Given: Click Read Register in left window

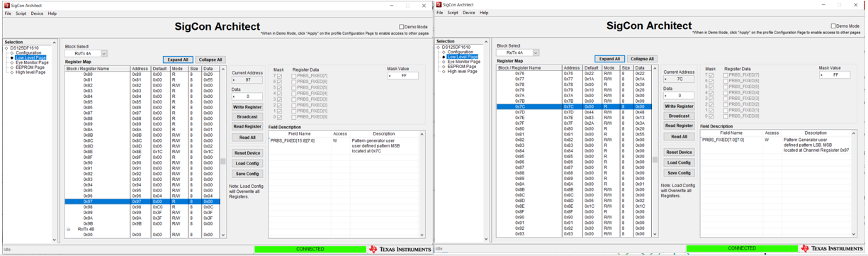Looking at the screenshot, I should [x=247, y=127].
